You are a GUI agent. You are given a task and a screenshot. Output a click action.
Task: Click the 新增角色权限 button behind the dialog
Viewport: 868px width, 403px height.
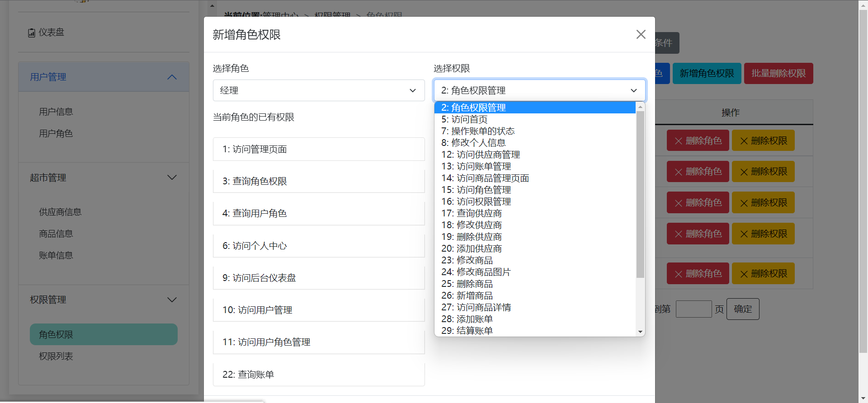click(x=707, y=73)
